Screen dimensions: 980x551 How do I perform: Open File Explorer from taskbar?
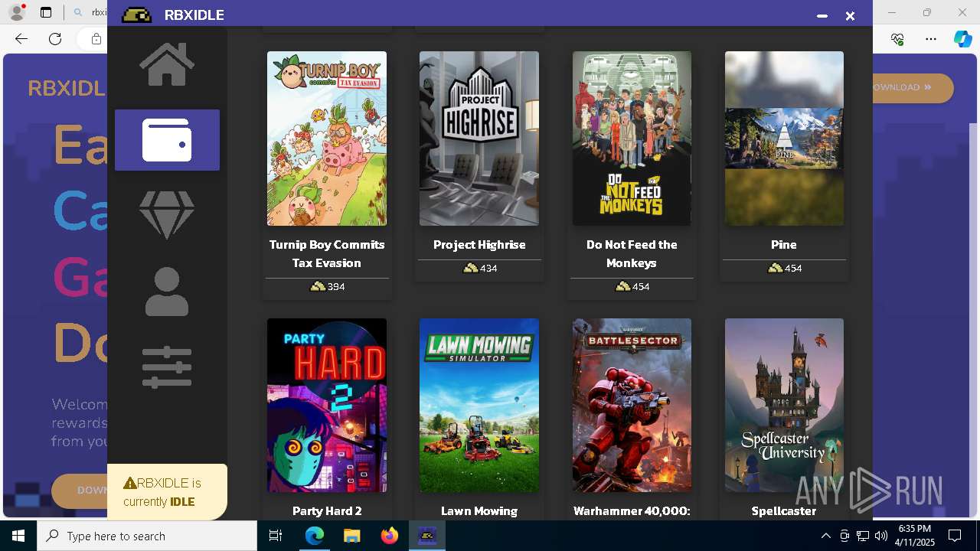tap(351, 536)
